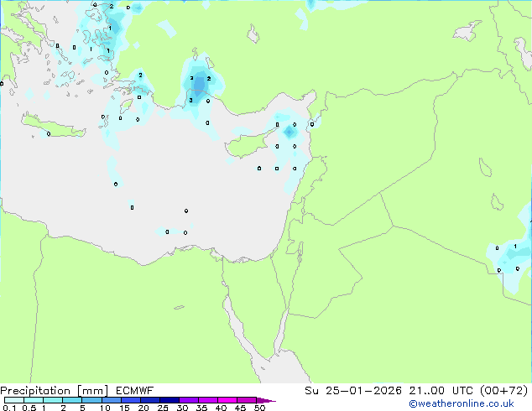Click the 30–35 mm purple legend swatch

coord(189,400)
